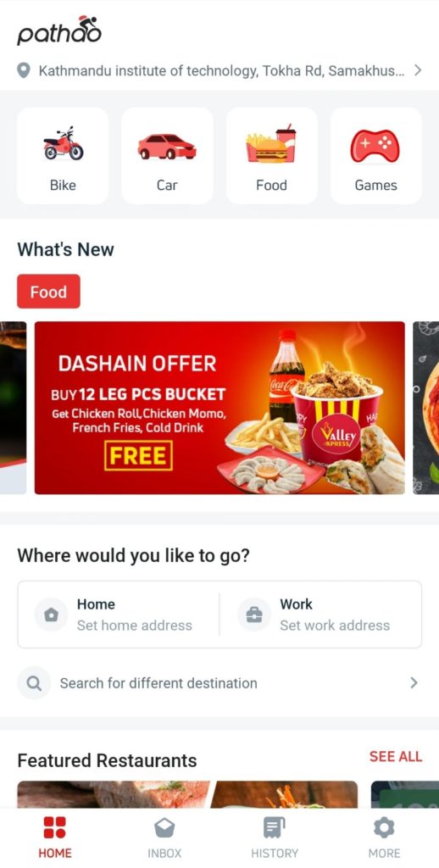Open the Food delivery icon
This screenshot has height=868, width=439.
point(270,143)
